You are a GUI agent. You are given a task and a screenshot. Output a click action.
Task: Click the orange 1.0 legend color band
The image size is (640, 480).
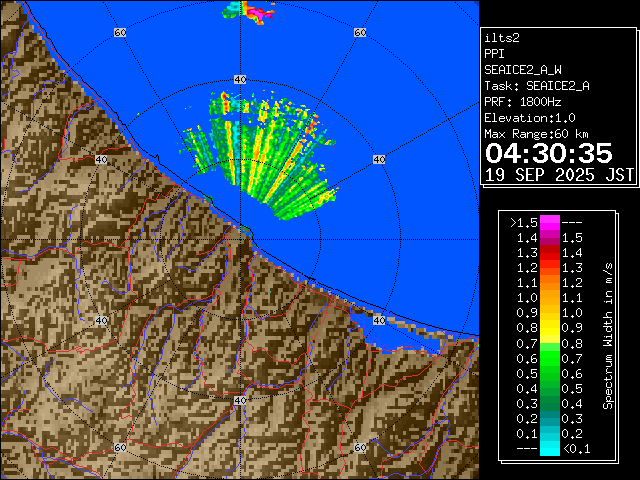(x=549, y=297)
